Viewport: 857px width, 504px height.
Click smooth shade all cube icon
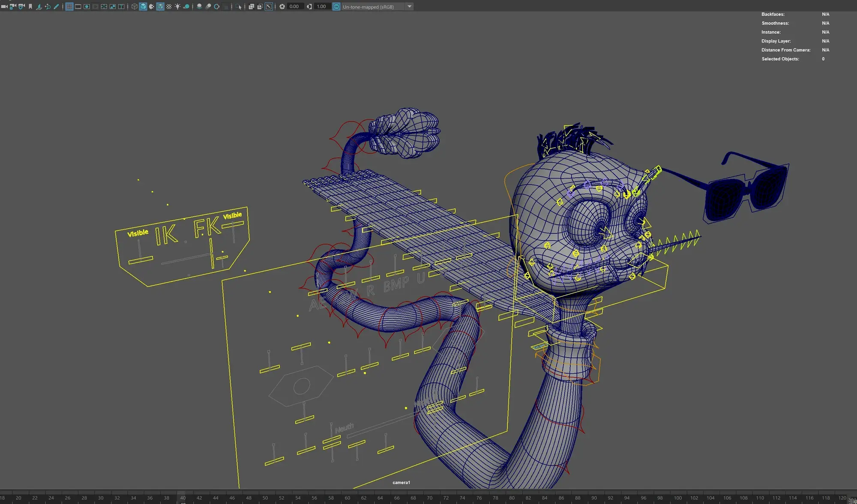click(143, 6)
